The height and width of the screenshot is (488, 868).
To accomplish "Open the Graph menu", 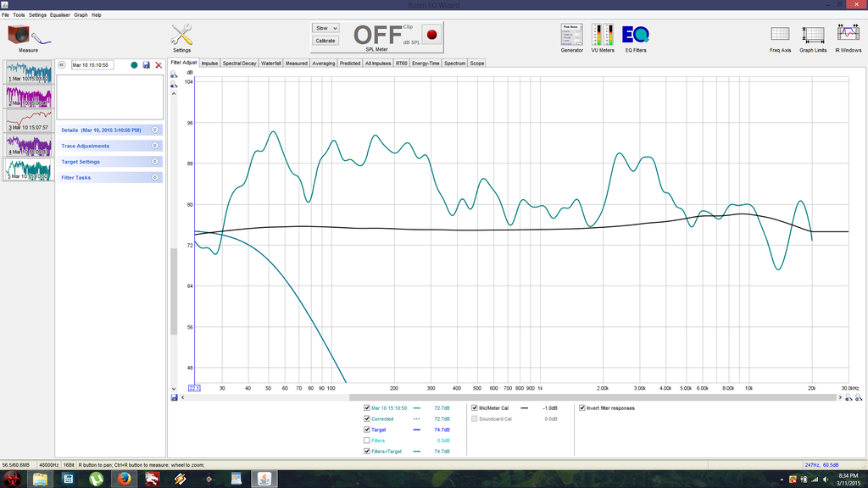I will point(81,15).
